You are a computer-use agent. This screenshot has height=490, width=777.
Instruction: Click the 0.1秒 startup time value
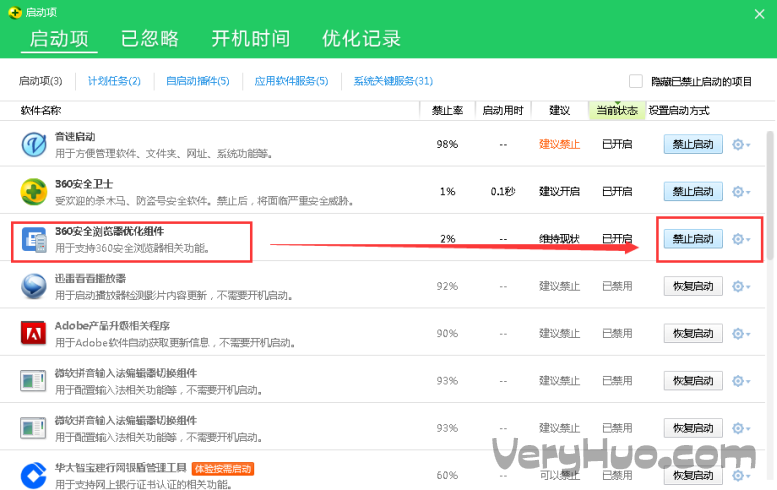point(503,191)
